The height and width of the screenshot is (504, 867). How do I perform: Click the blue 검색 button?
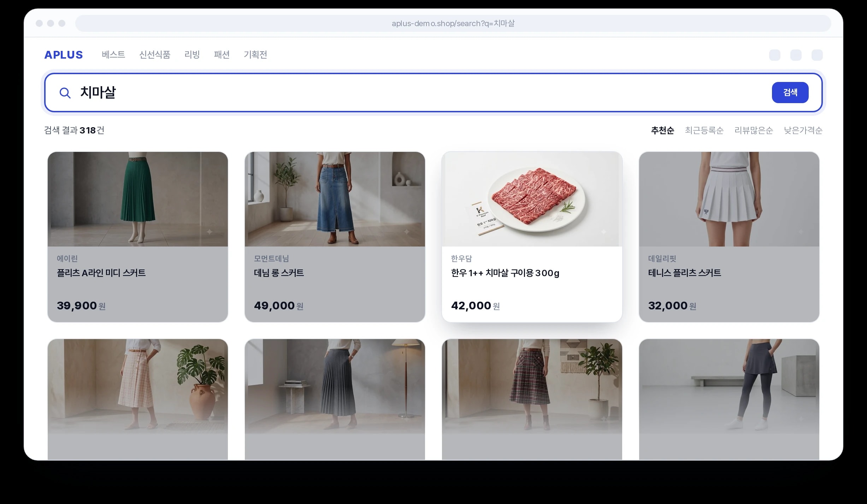pos(790,93)
